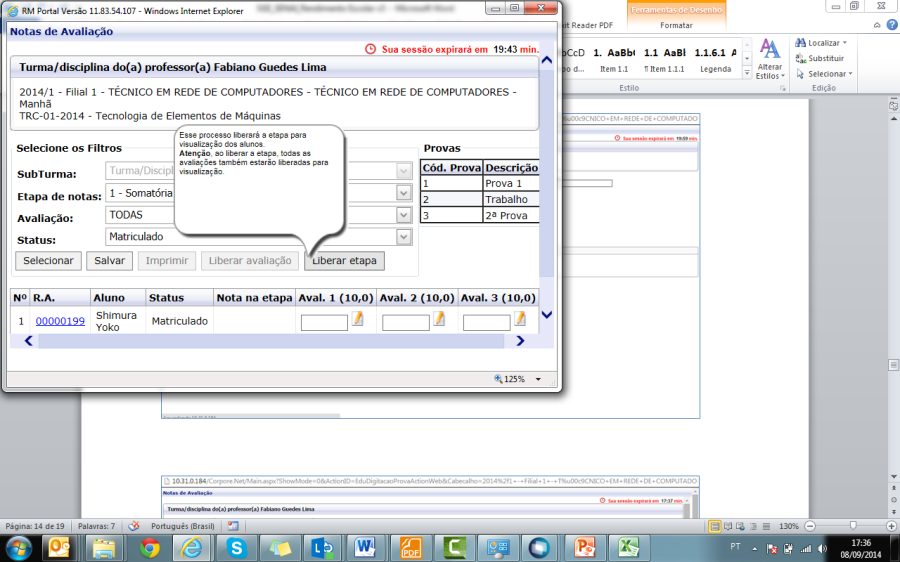This screenshot has width=900, height=562.
Task: Switch to Draft view icon in Word
Action: [x=766, y=526]
